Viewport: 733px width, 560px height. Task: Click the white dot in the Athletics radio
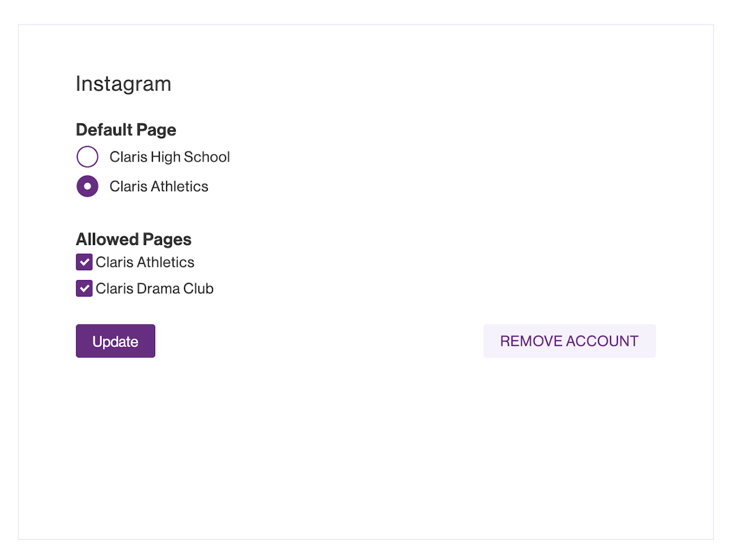tap(88, 186)
